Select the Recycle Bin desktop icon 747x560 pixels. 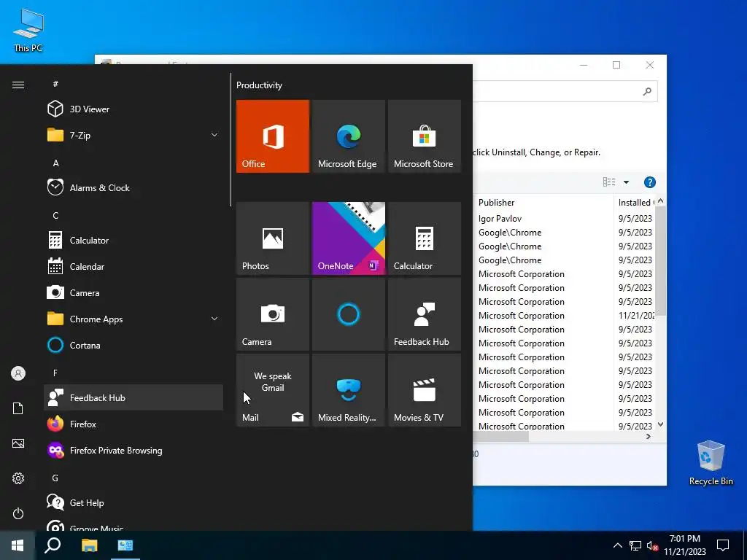coord(711,463)
